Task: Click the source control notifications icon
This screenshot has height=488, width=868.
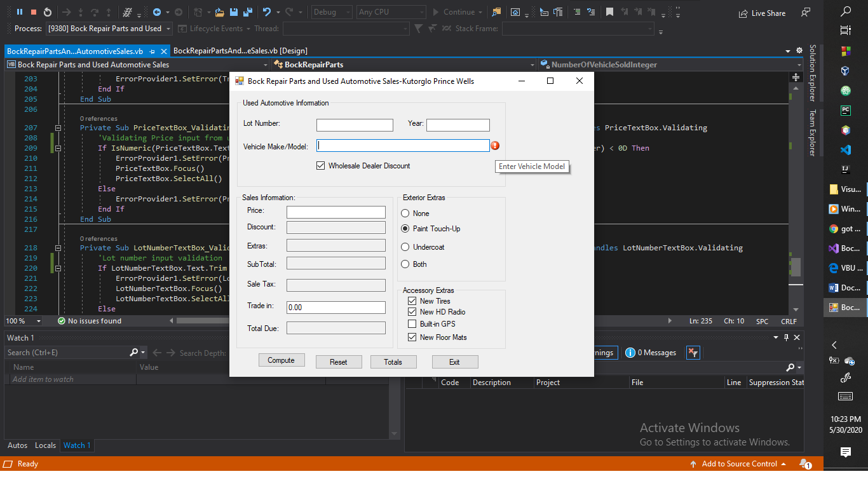Action: coord(805,464)
